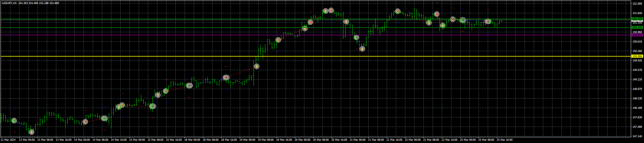
Task: Click the 19 Mar 16:00 time label
Action: [x=284, y=140]
